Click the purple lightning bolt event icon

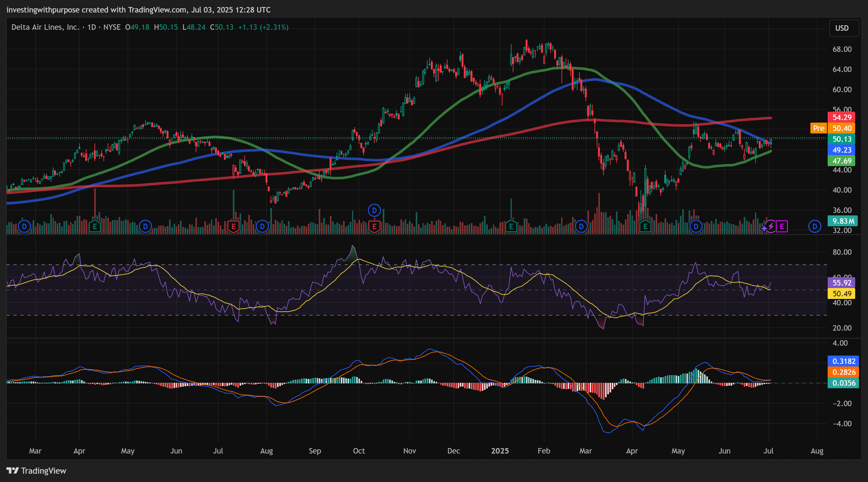pos(771,227)
